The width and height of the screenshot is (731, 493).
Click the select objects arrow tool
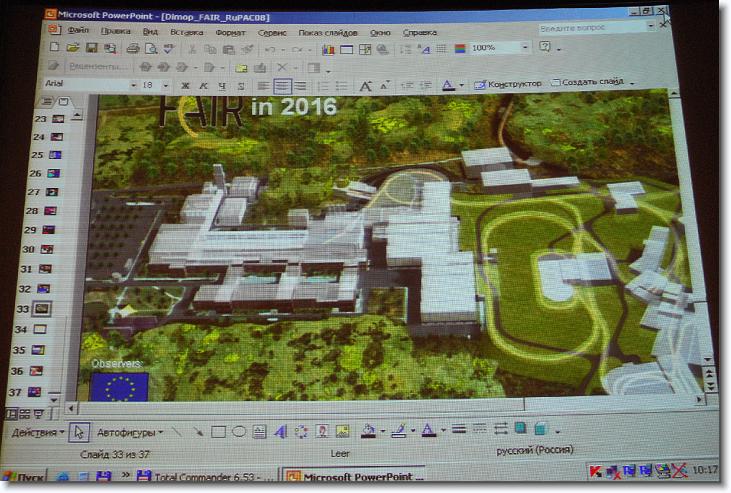point(80,432)
